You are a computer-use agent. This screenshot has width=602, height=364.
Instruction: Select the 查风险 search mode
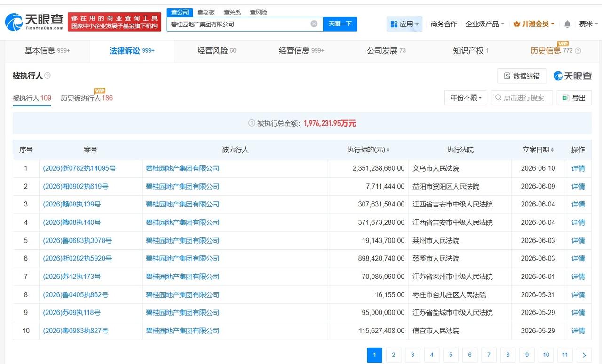(258, 12)
